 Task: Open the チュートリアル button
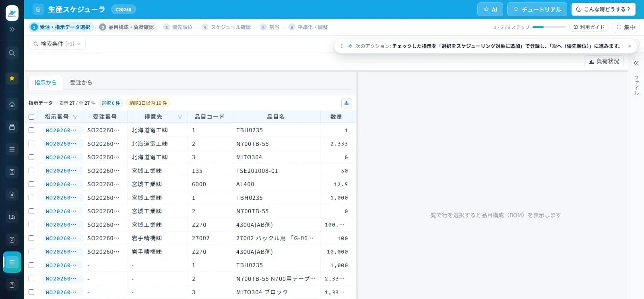click(x=537, y=9)
